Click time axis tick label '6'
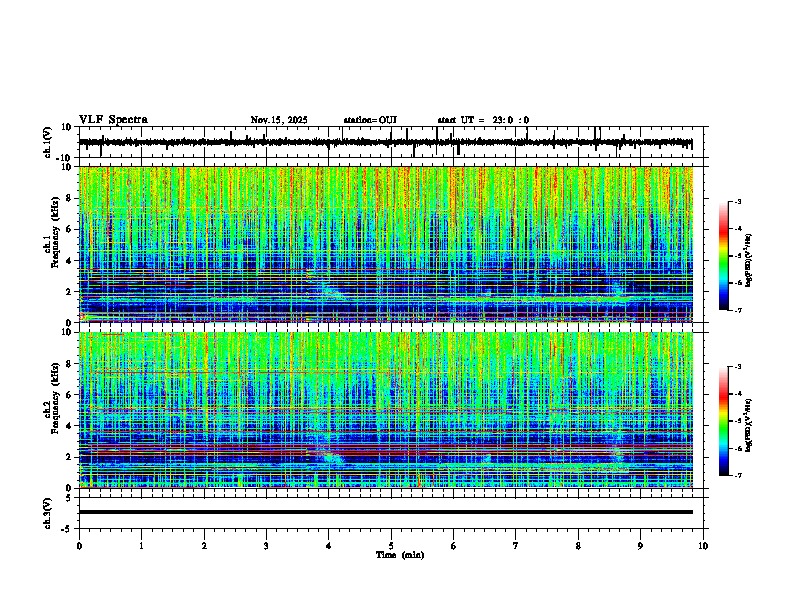Screen dimensions: 792x612 454,546
